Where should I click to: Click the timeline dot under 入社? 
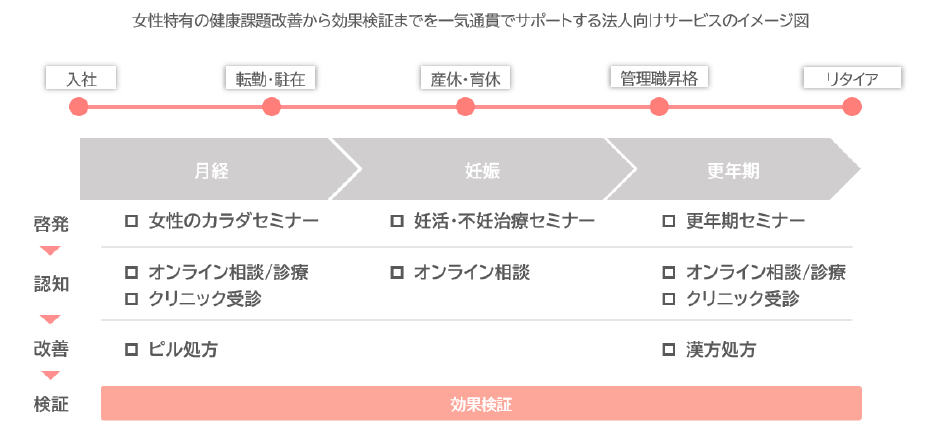tap(80, 107)
